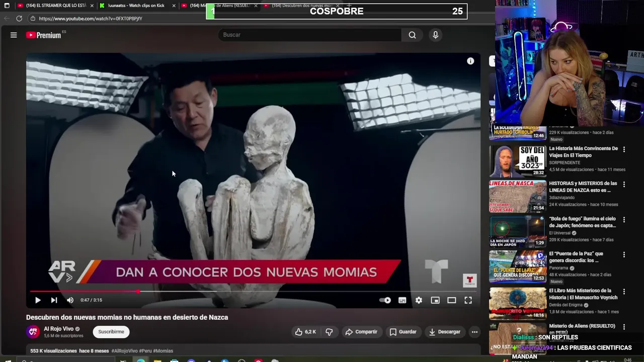This screenshot has width=644, height=362.
Task: Open Historias y Misterios de Nazca video title
Action: click(x=583, y=187)
